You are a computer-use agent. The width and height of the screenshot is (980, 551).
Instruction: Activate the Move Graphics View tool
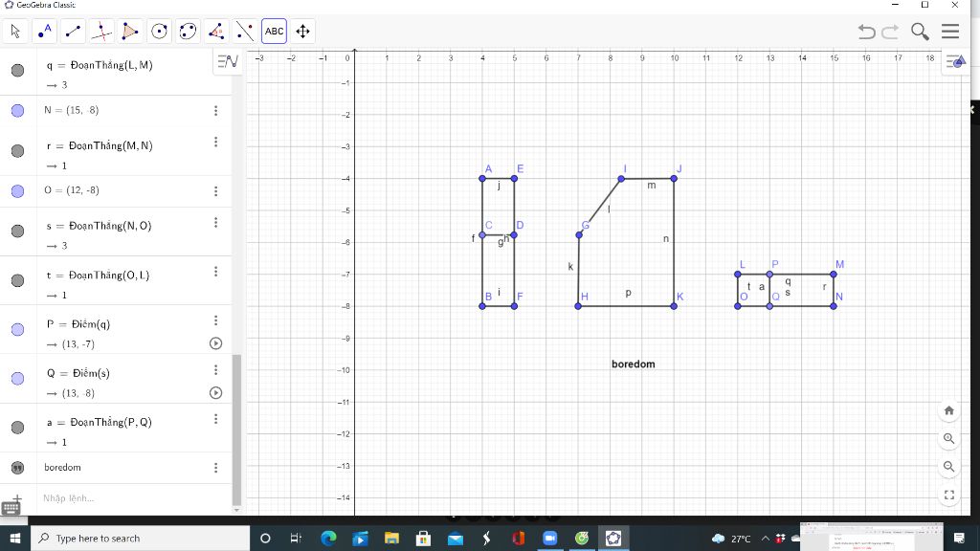point(303,32)
